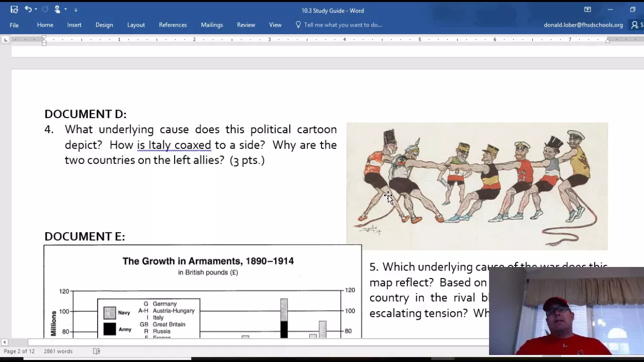Click the right indent marker on the ruler
Screen dimensions: 644x362
607,40
